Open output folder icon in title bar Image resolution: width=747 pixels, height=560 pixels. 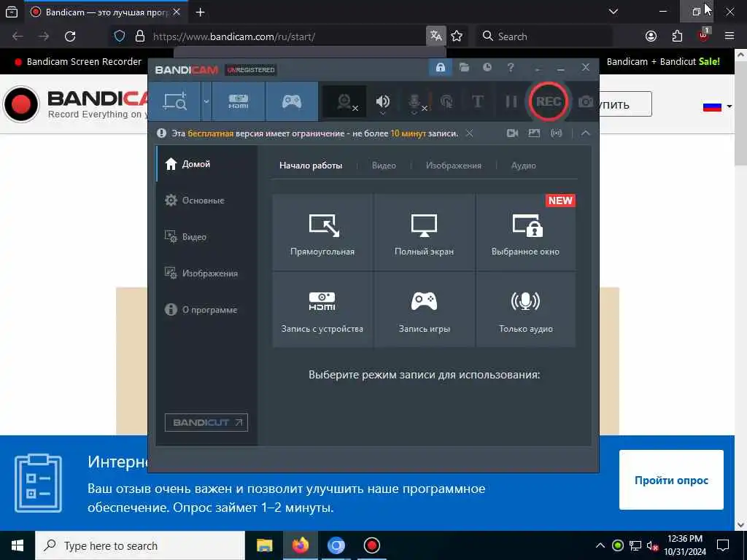[464, 67]
